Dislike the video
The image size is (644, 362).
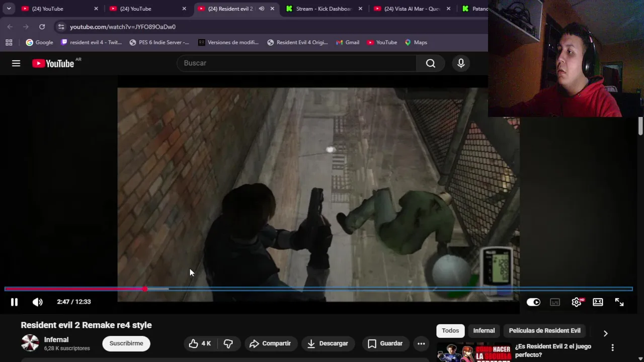pyautogui.click(x=228, y=343)
